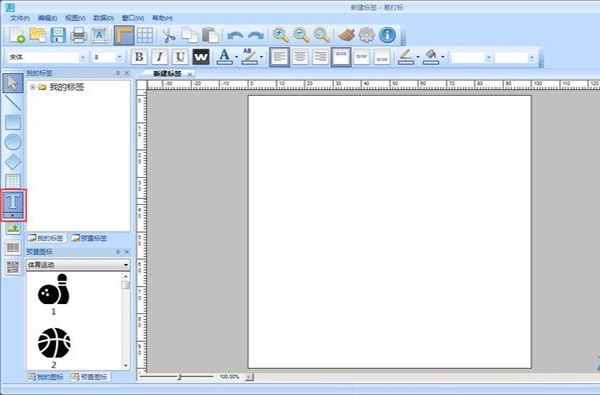Screen dimensions: 600x395
Task: Toggle Italic formatting
Action: point(160,57)
